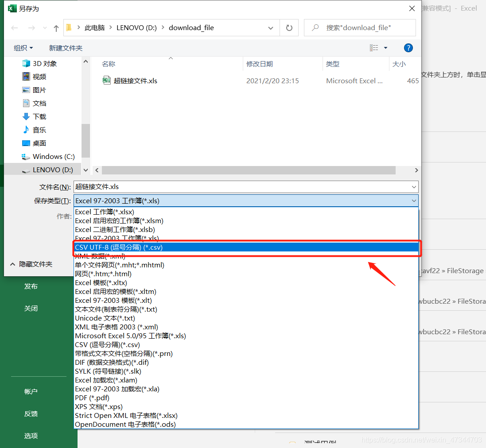The height and width of the screenshot is (448, 486).
Task: Click 新建文件夹 button
Action: coord(66,48)
